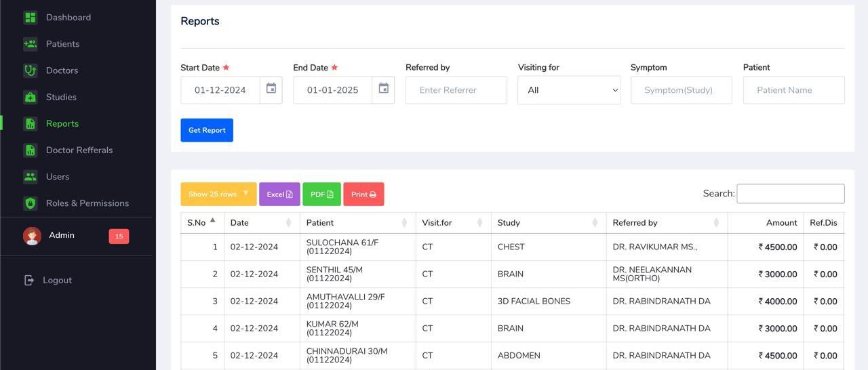Click the Patients icon in sidebar
868x370 pixels.
tap(30, 44)
